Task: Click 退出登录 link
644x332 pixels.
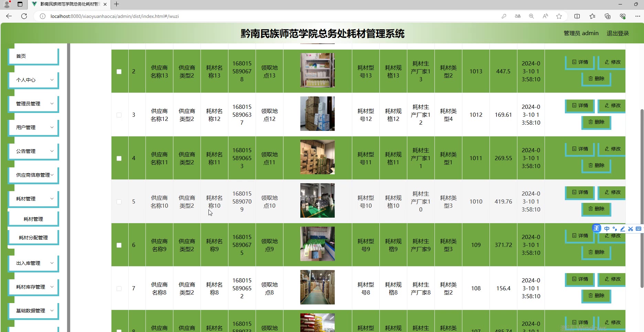Action: coord(618,33)
